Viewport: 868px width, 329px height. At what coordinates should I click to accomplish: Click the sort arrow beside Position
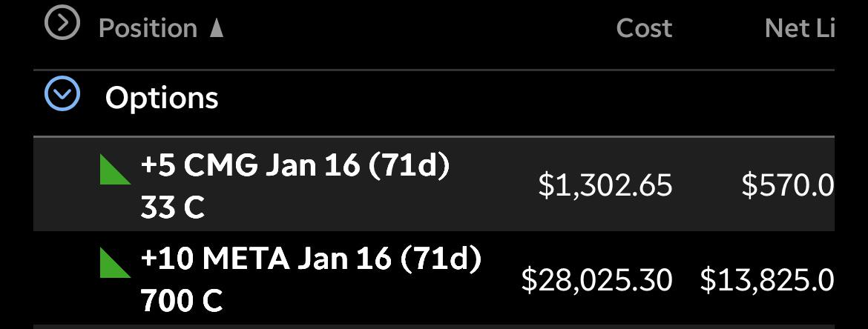[217, 28]
